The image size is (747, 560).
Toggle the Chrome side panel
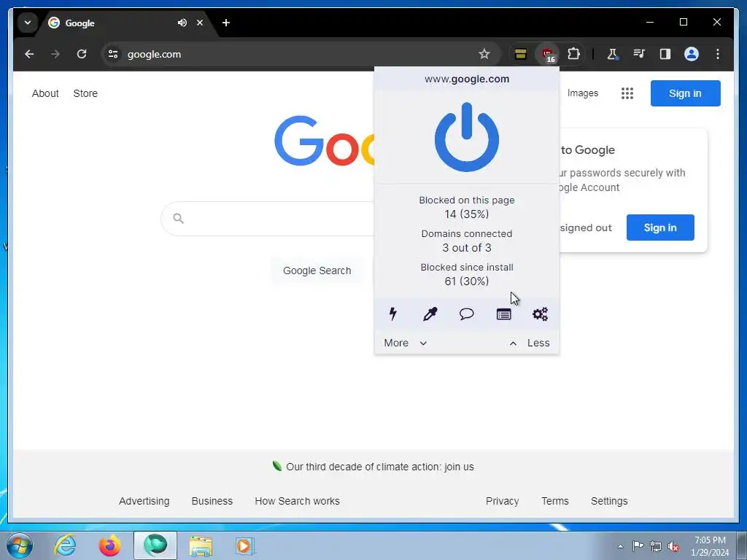[665, 54]
